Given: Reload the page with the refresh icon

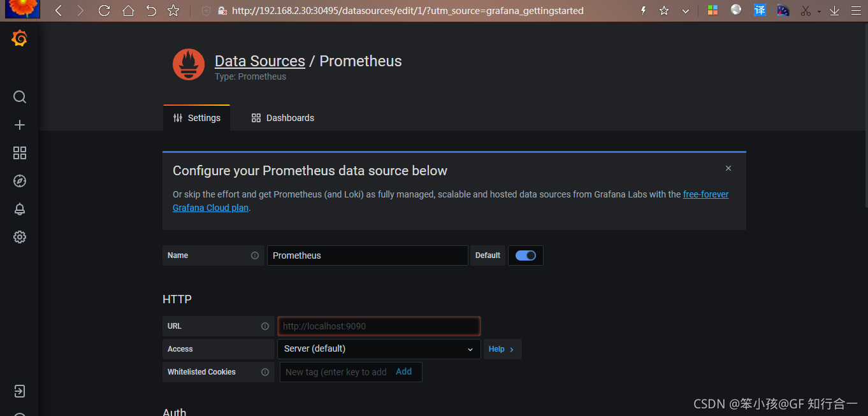Looking at the screenshot, I should click(105, 10).
